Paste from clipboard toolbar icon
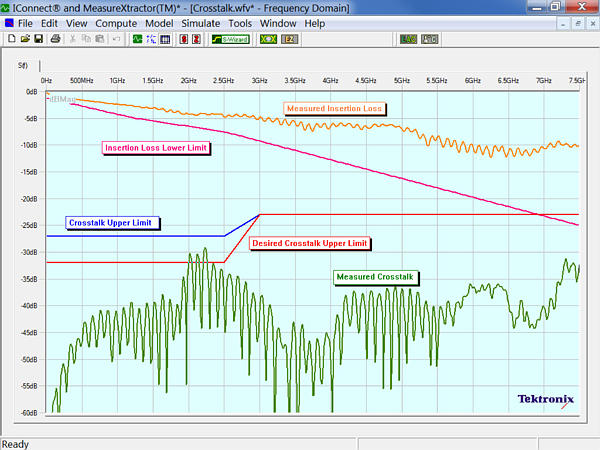This screenshot has height=450, width=600. coord(99,39)
